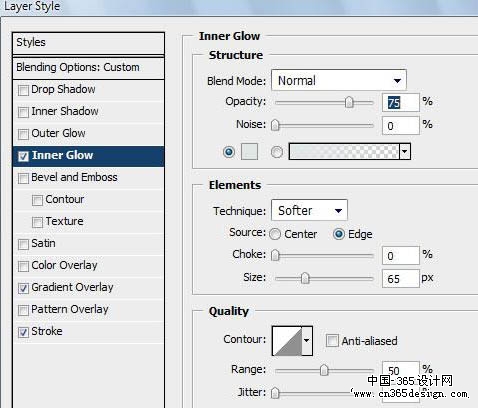The image size is (478, 408).
Task: Select the Edge source radio button
Action: [x=339, y=234]
